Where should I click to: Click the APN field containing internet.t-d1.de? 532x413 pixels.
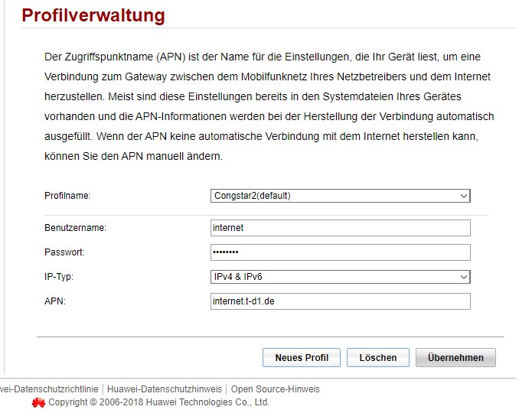pos(340,301)
